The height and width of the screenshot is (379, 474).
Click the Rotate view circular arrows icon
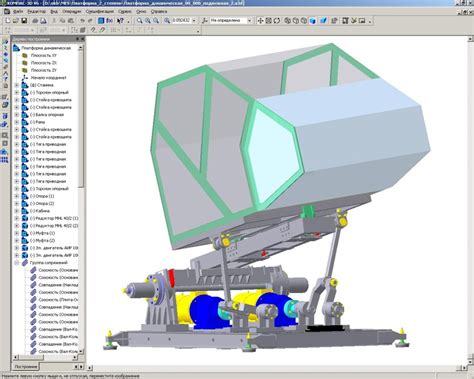[277, 21]
